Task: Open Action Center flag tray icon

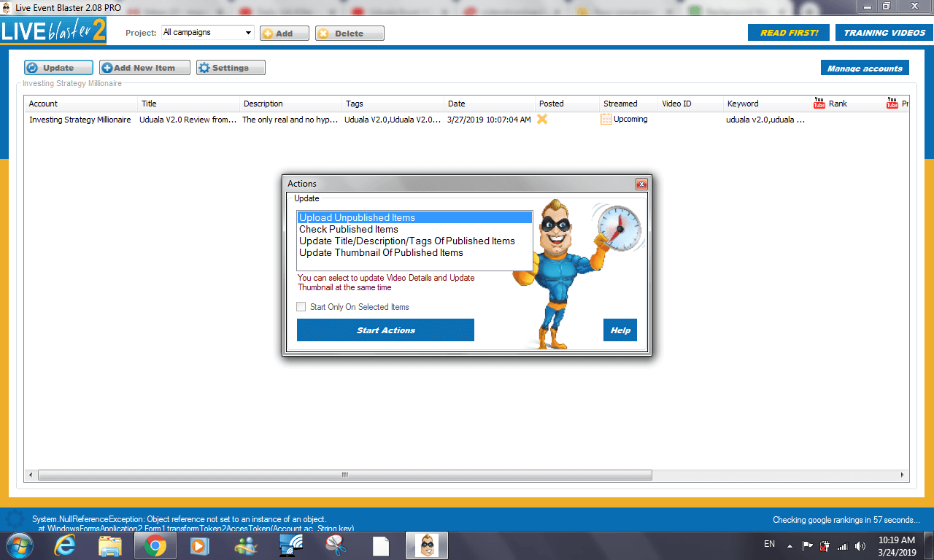Action: [x=808, y=545]
